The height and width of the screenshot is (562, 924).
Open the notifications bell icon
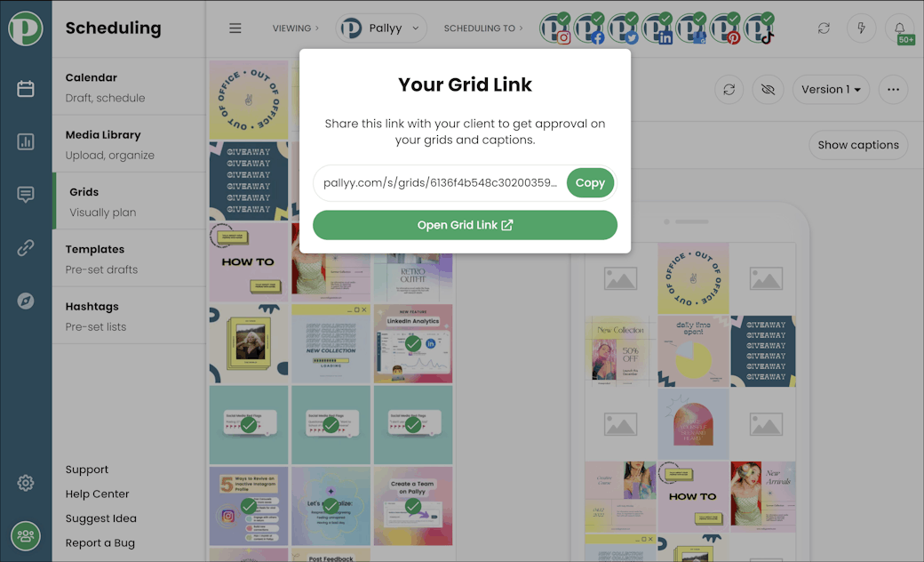pos(899,28)
